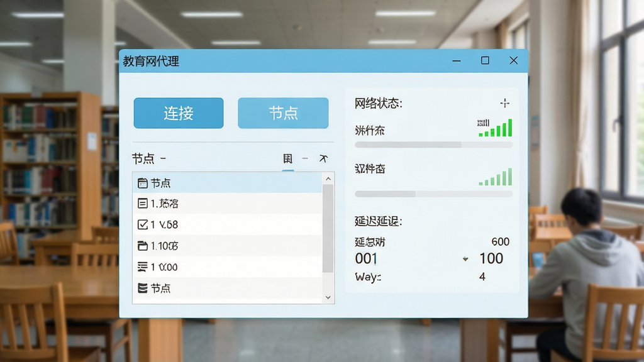
Task: Click the bright green signal bars icon
Action: (496, 128)
